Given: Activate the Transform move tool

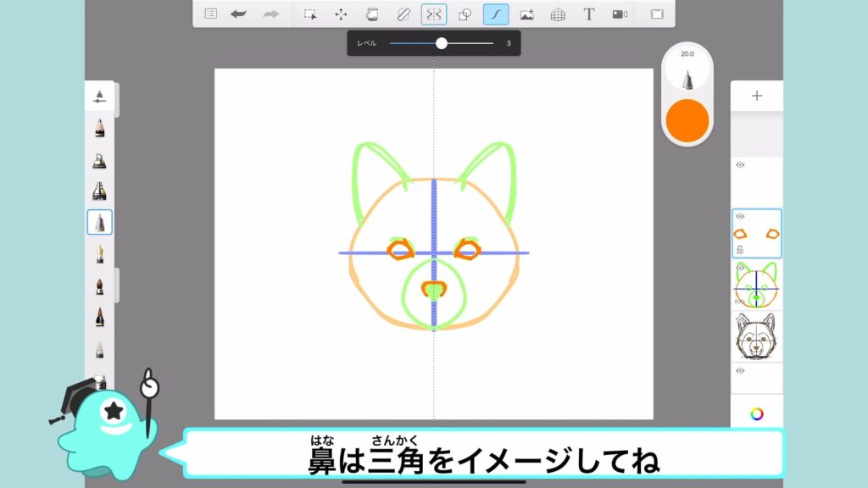Looking at the screenshot, I should click(x=341, y=14).
